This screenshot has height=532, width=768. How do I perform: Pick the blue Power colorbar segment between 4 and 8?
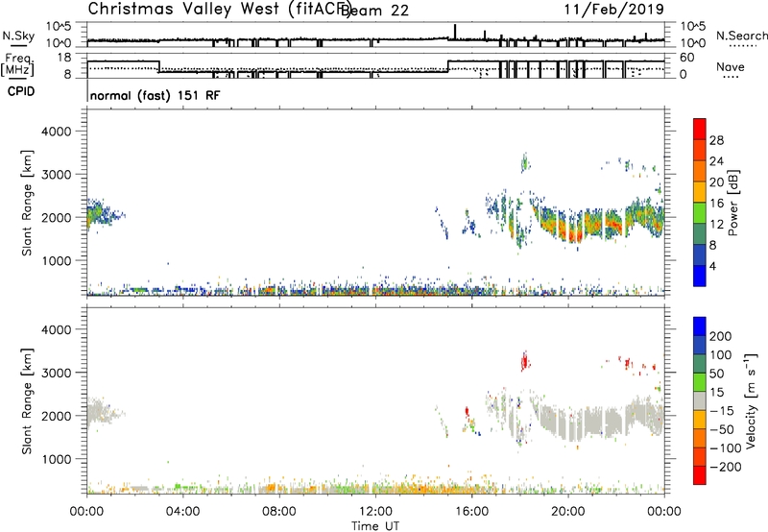(x=700, y=254)
